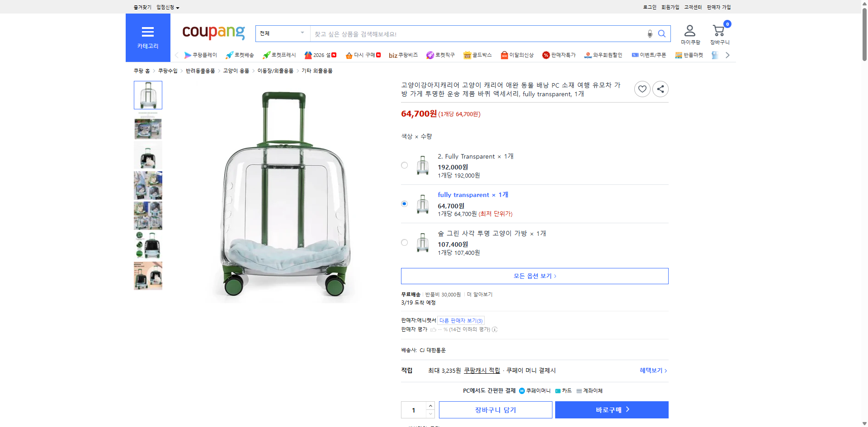Select the 로켓배송 rocket icon
This screenshot has height=427, width=868.
point(230,55)
